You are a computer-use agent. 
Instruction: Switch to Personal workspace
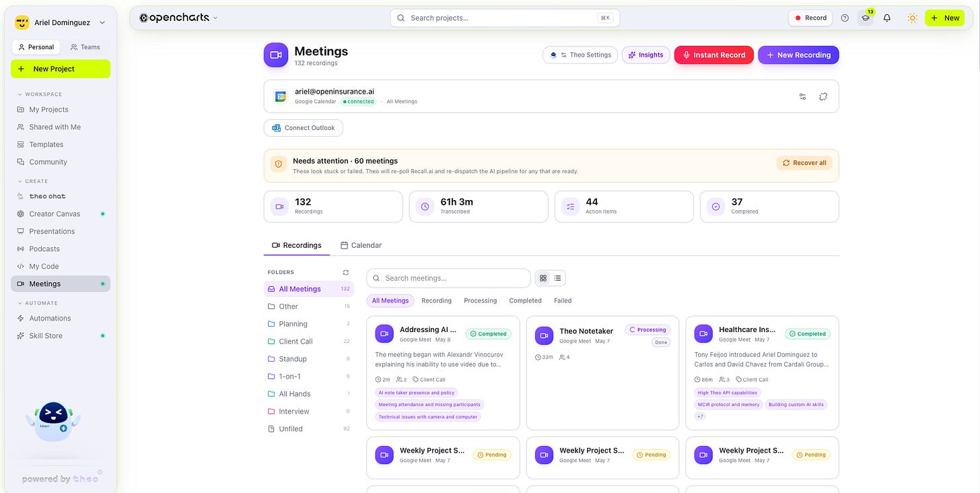tap(36, 47)
